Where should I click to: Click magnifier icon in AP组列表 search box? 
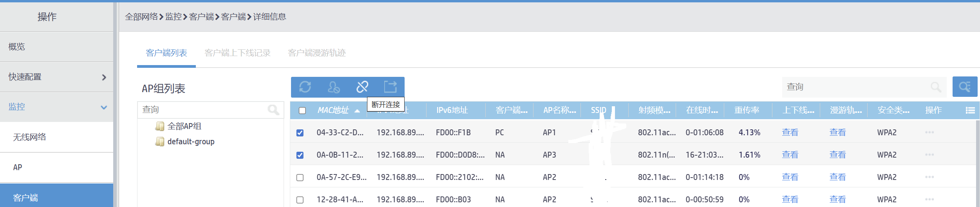coord(273,110)
